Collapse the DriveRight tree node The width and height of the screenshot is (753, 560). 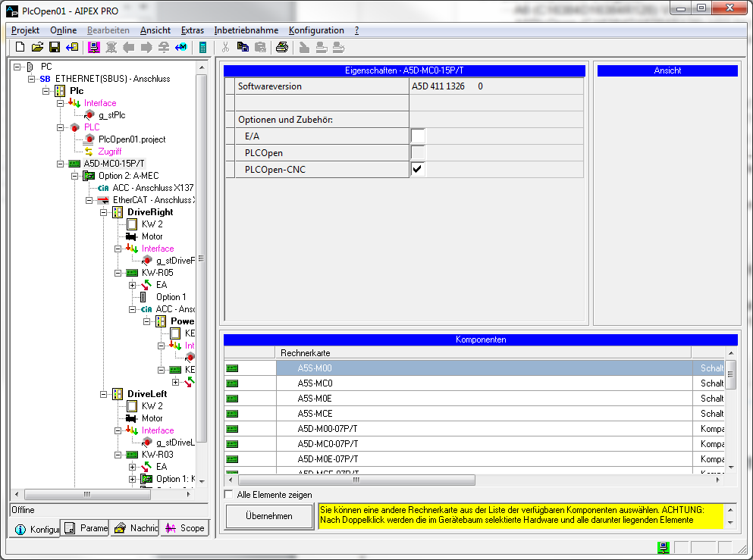coord(103,212)
